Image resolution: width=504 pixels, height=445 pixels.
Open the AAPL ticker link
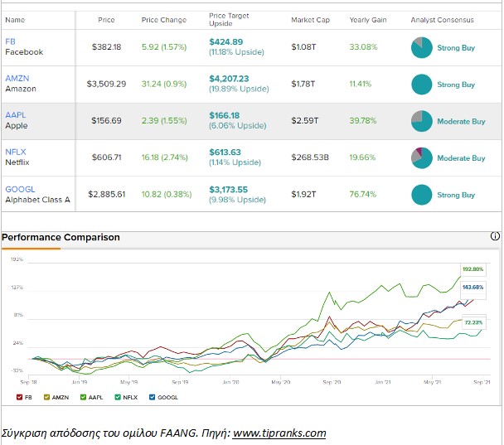(16, 114)
